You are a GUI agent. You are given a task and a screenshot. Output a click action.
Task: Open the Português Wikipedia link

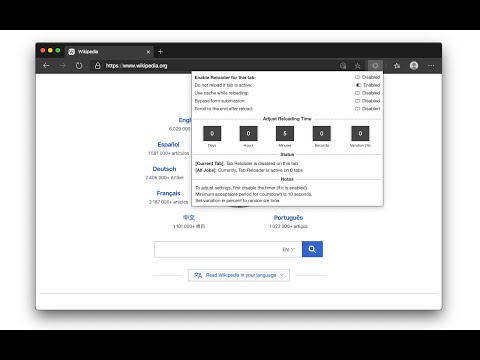coord(288,218)
